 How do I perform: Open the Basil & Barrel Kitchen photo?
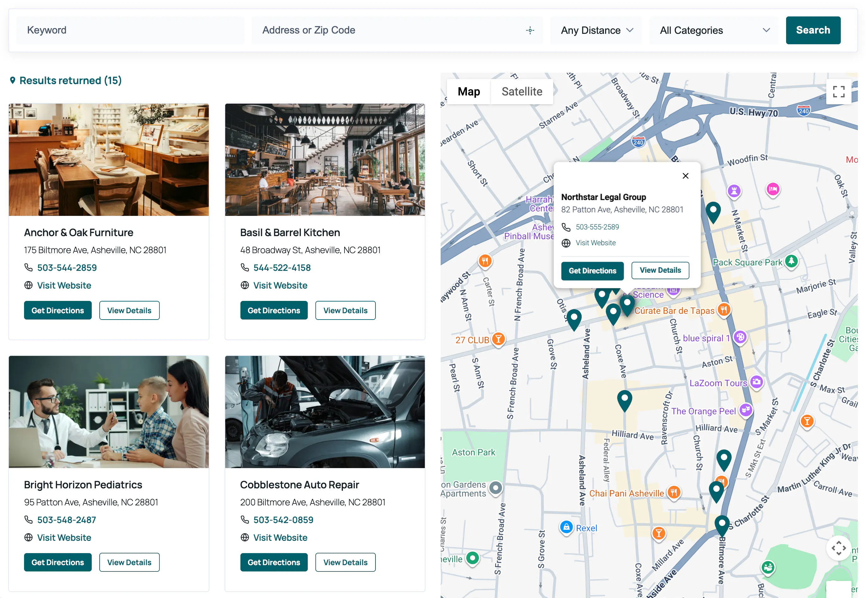coord(325,160)
